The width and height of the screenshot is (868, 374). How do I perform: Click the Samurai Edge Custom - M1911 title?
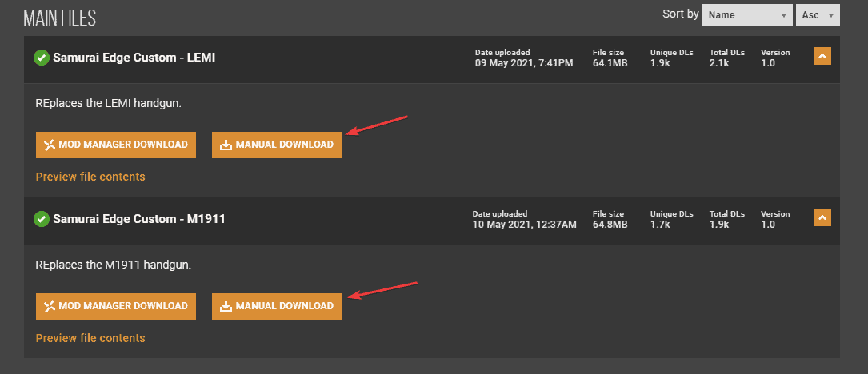pyautogui.click(x=139, y=219)
